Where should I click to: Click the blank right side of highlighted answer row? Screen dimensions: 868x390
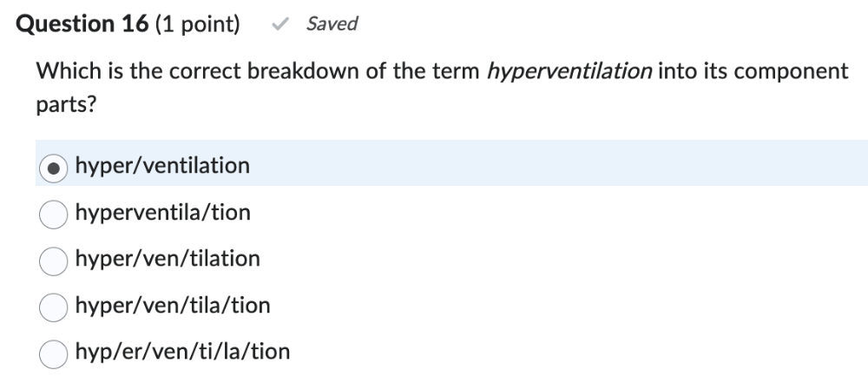608,163
